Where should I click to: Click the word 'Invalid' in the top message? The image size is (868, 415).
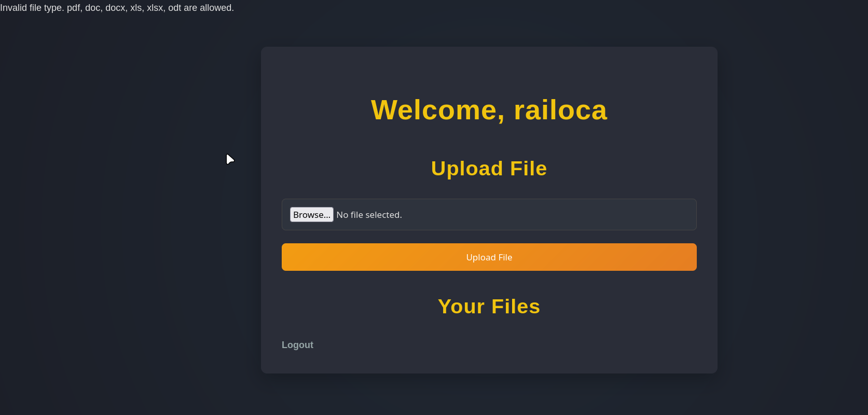click(x=13, y=8)
